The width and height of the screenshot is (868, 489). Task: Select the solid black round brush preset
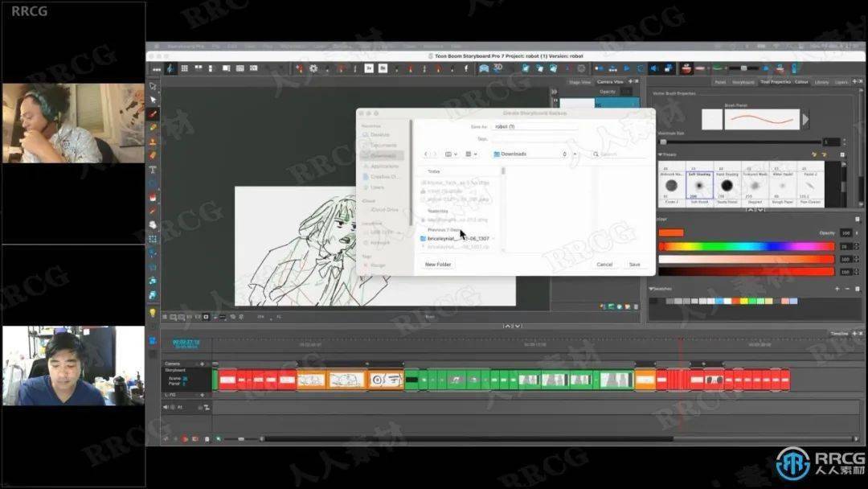click(727, 186)
